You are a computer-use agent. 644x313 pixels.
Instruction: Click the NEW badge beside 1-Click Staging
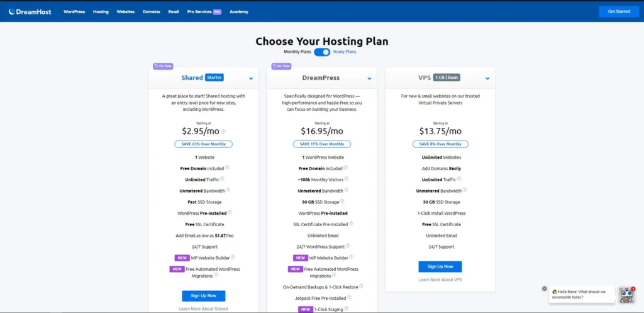point(305,309)
